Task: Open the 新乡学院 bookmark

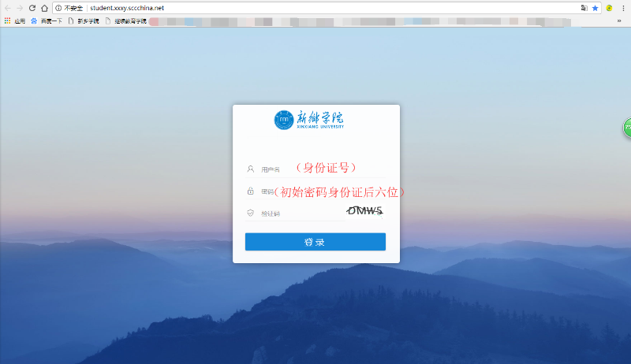Action: [x=84, y=20]
